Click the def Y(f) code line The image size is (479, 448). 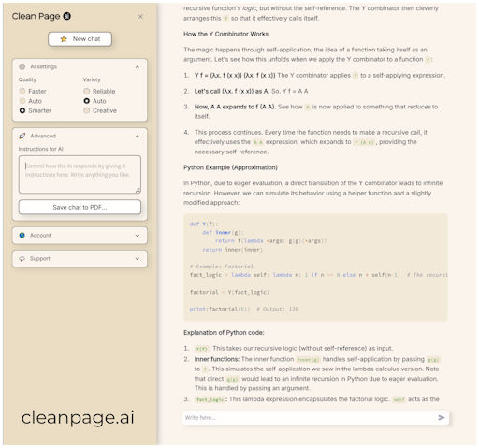(204, 224)
